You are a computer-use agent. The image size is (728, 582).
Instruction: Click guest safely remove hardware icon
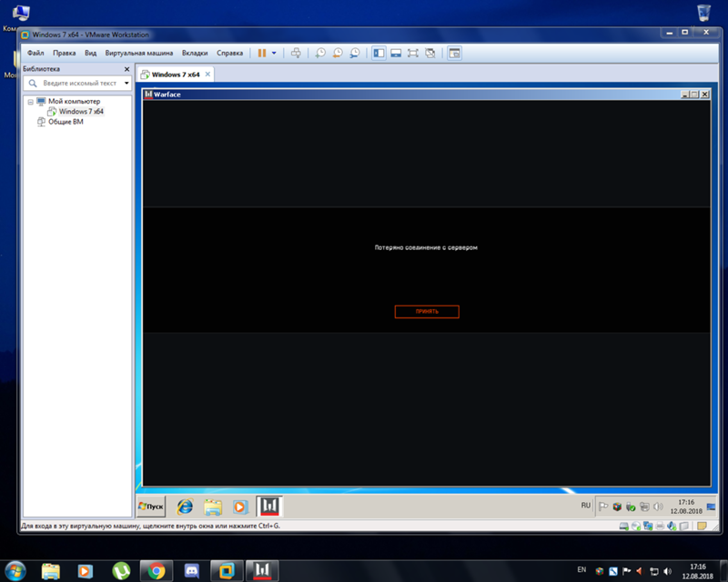(631, 507)
